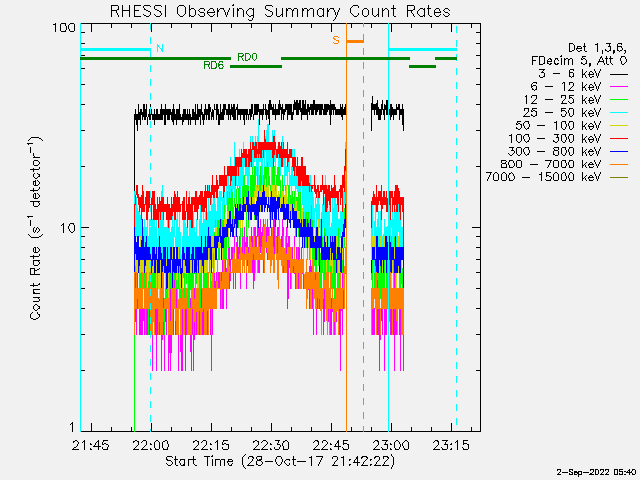
Task: Select the '300 - 800 keV' legend label
Action: pos(555,151)
